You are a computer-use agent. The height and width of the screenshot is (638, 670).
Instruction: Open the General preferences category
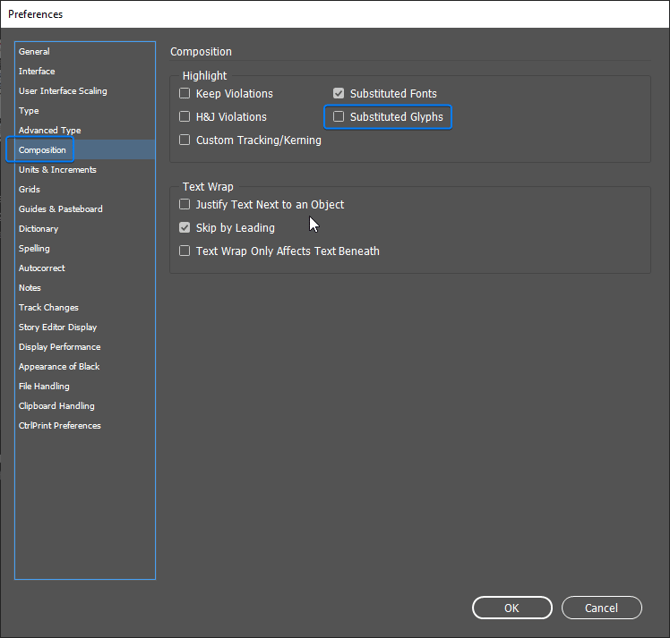pos(34,52)
